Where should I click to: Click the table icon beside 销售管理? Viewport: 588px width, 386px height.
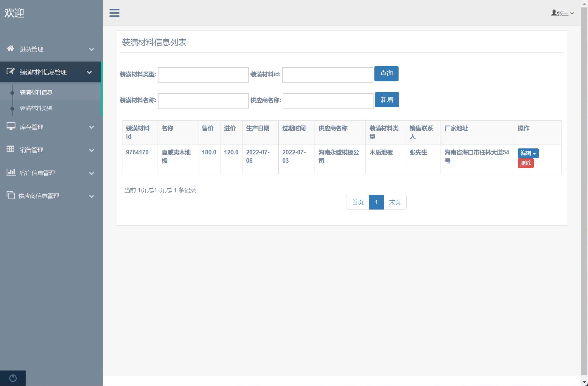pyautogui.click(x=11, y=150)
